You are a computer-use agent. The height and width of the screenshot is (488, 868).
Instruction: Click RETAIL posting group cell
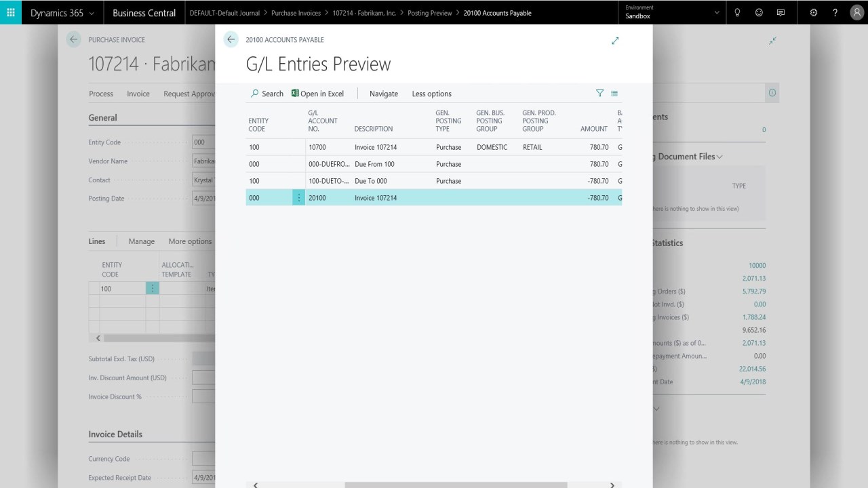tap(532, 147)
